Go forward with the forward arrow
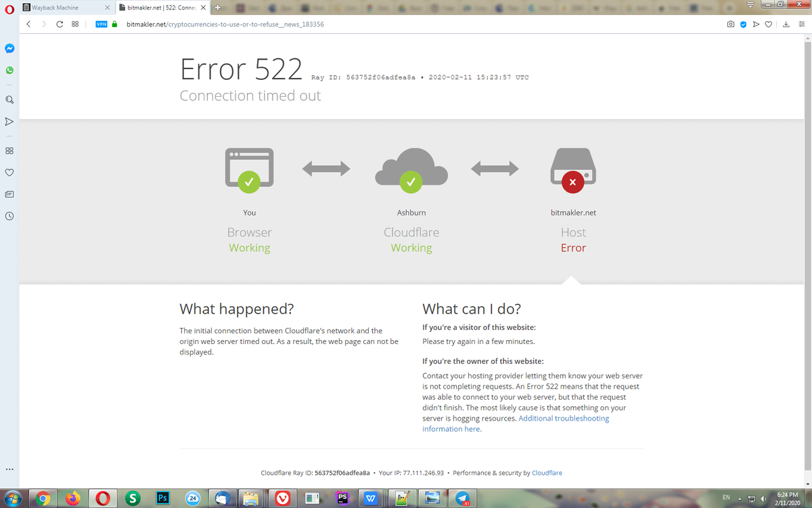The height and width of the screenshot is (508, 812). point(43,24)
